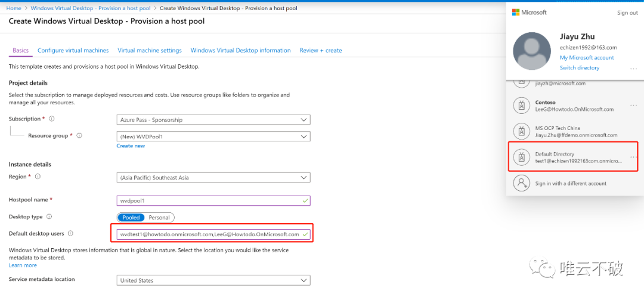The image size is (644, 297).
Task: Click the Subscription info icon
Action: tap(52, 119)
